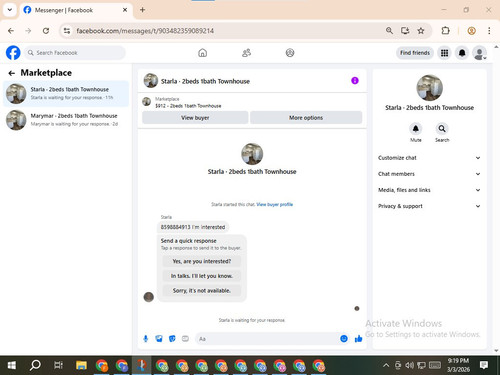Mute the Starla conversation
Screen dimensions: 500x375
(x=416, y=129)
